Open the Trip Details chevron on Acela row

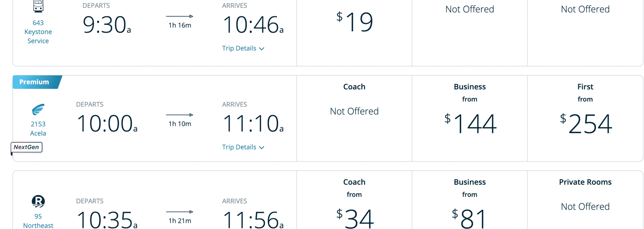click(262, 147)
